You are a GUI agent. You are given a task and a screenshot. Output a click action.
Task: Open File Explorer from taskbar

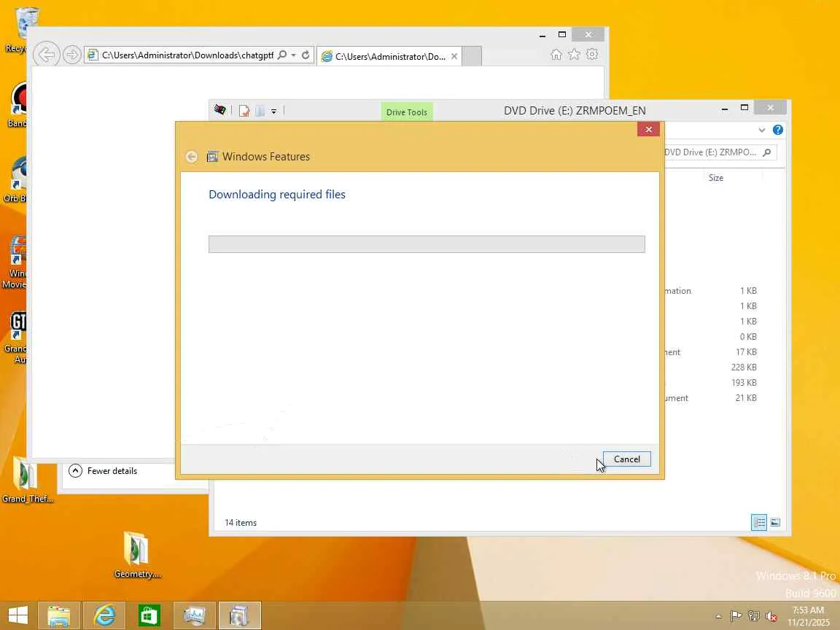click(x=58, y=615)
